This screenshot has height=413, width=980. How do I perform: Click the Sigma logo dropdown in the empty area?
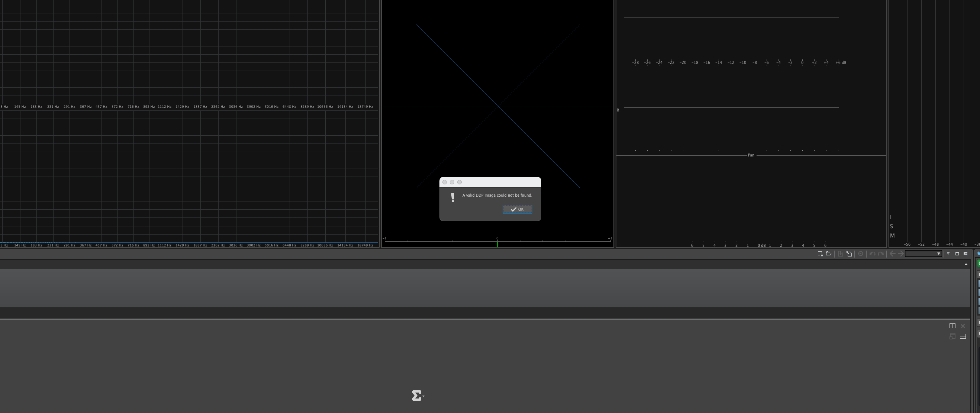coord(418,396)
